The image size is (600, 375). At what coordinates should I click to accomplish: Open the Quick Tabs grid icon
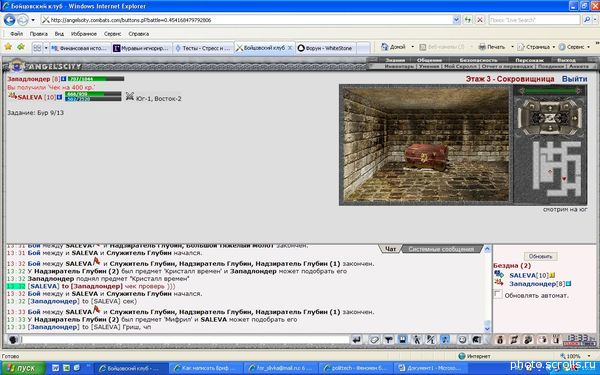pyautogui.click(x=37, y=48)
